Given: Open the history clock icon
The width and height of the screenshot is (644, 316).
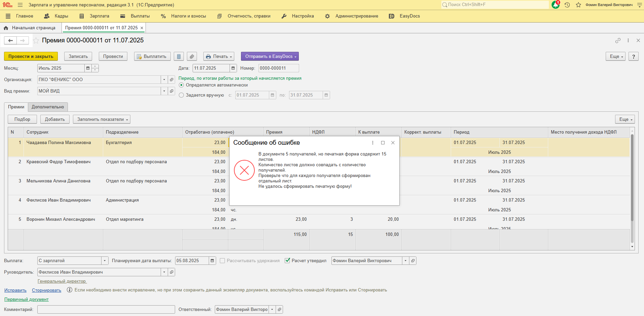Looking at the screenshot, I should point(567,5).
